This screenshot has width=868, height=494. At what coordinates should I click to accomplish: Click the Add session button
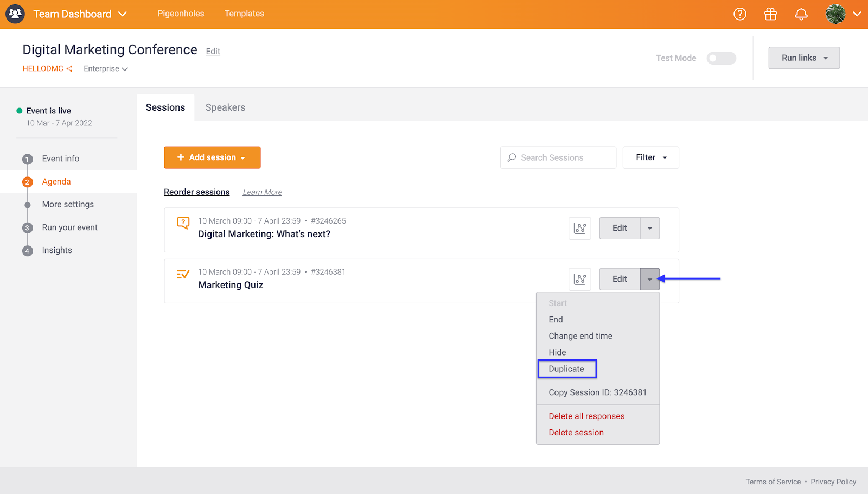[212, 157]
